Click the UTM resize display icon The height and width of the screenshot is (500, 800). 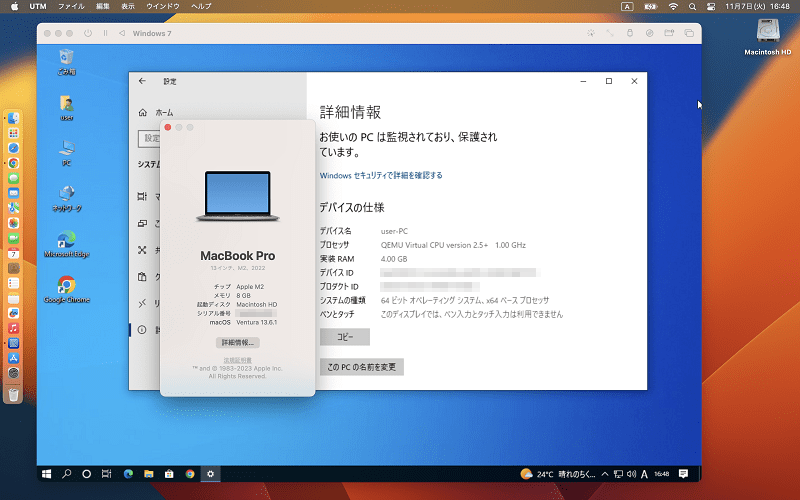pos(610,33)
